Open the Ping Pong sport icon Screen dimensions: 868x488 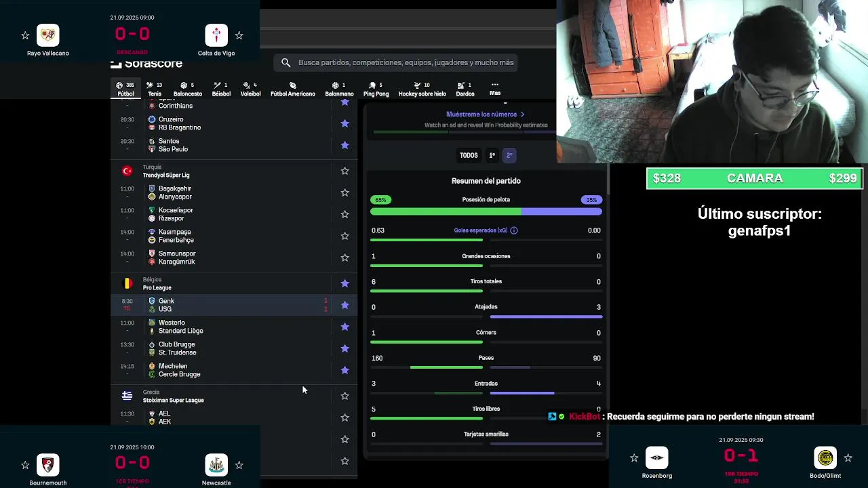coord(376,89)
